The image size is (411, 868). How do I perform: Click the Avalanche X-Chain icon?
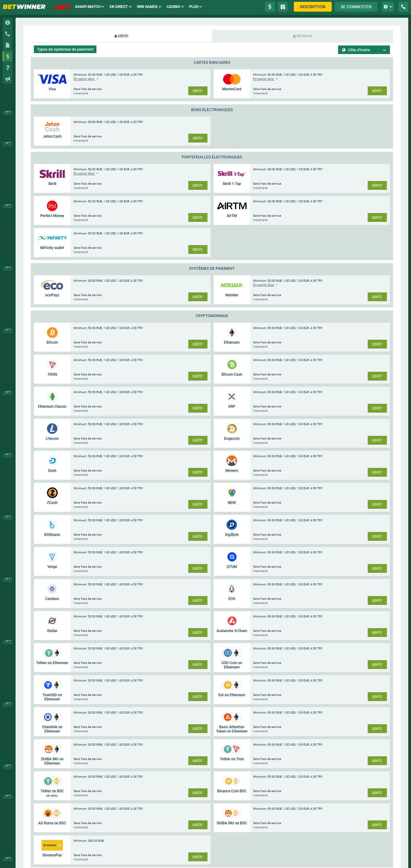(x=232, y=621)
